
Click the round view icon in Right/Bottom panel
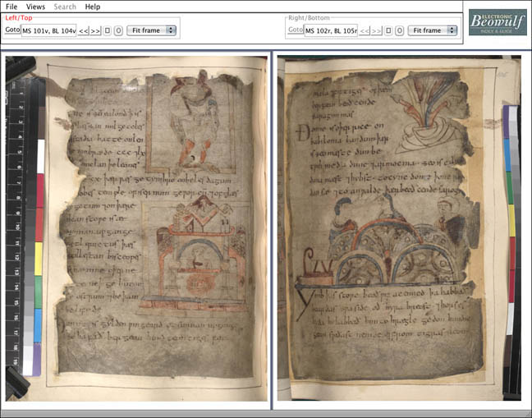400,30
